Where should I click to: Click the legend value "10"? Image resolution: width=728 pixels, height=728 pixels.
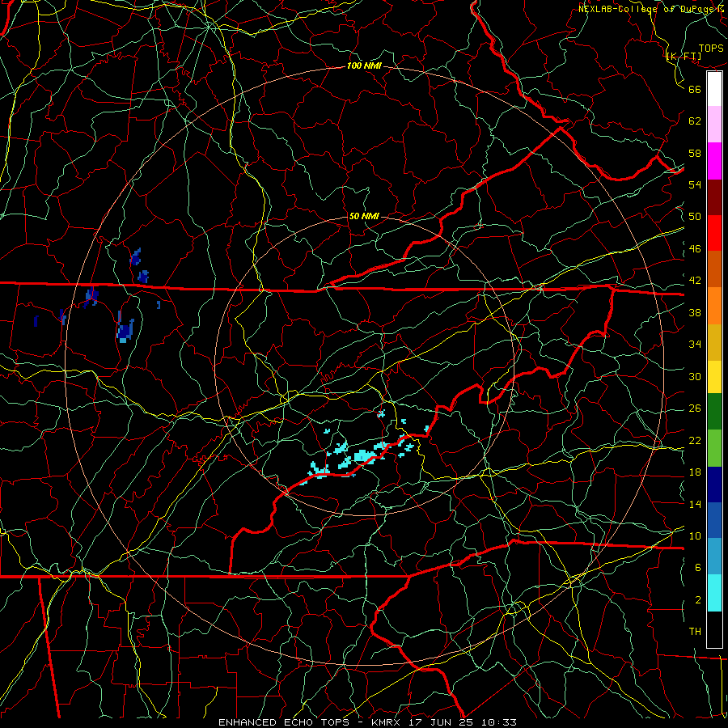pyautogui.click(x=695, y=535)
